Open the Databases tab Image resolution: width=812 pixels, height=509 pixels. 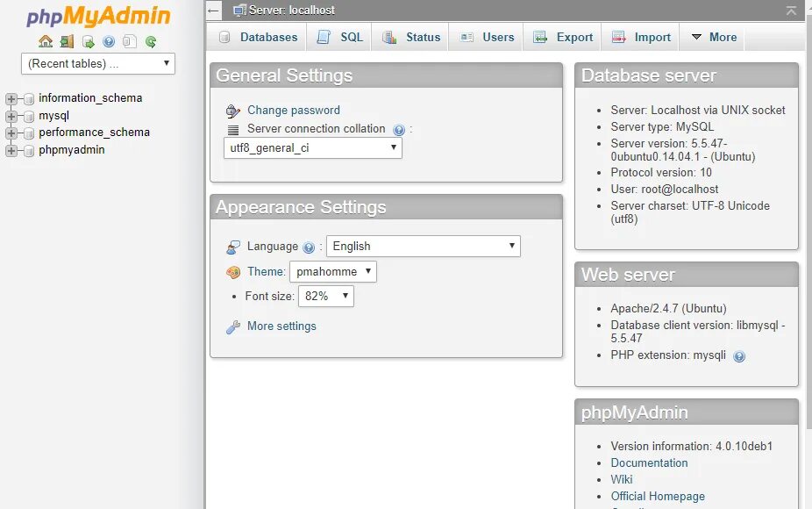[x=258, y=38]
